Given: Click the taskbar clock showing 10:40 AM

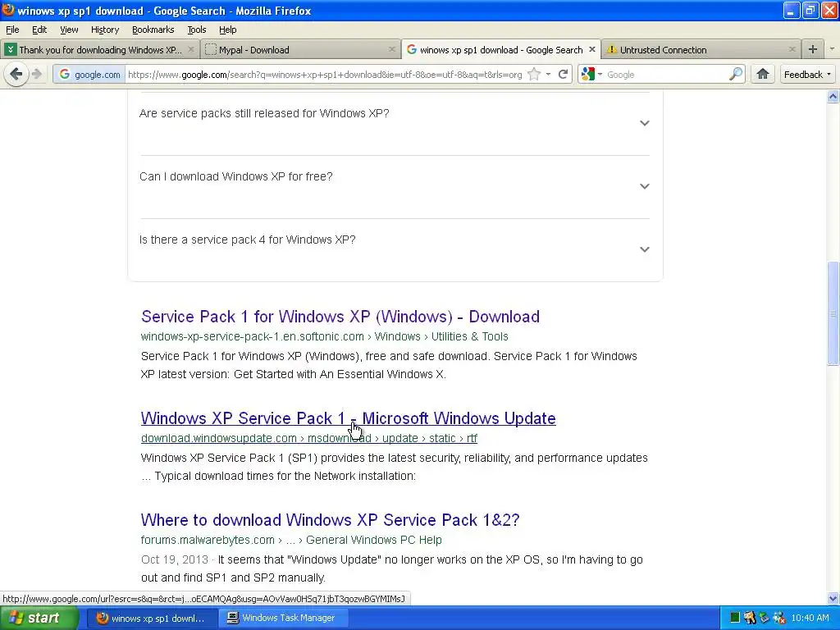Looking at the screenshot, I should pyautogui.click(x=810, y=618).
